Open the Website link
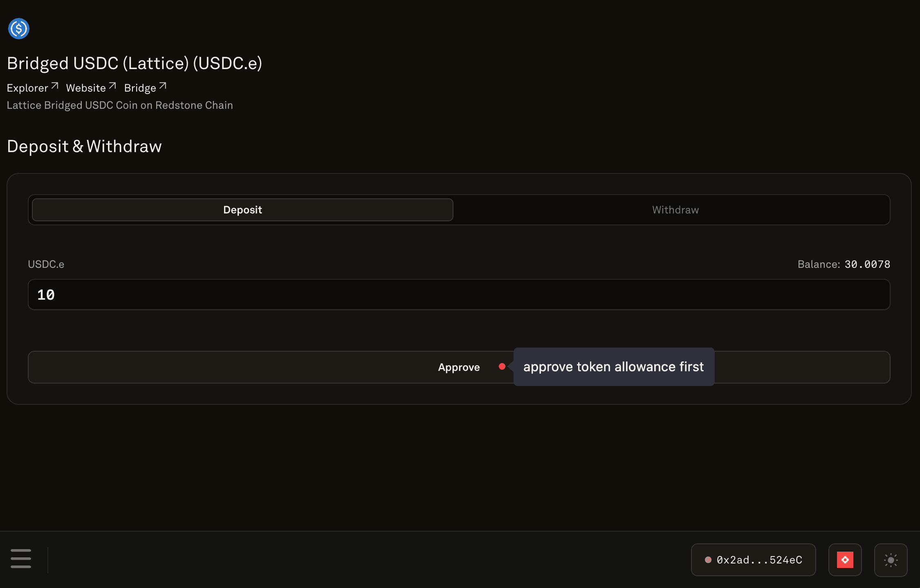 86,88
